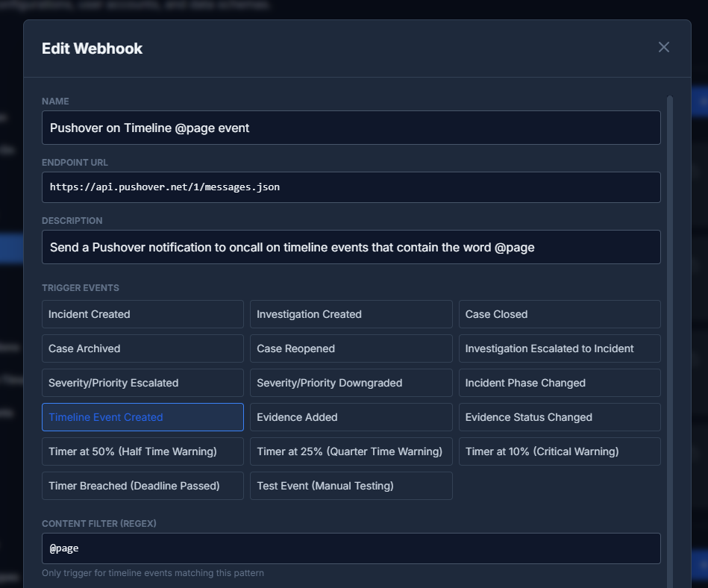Edit the Content Filter regex pattern
708x588 pixels.
[351, 548]
